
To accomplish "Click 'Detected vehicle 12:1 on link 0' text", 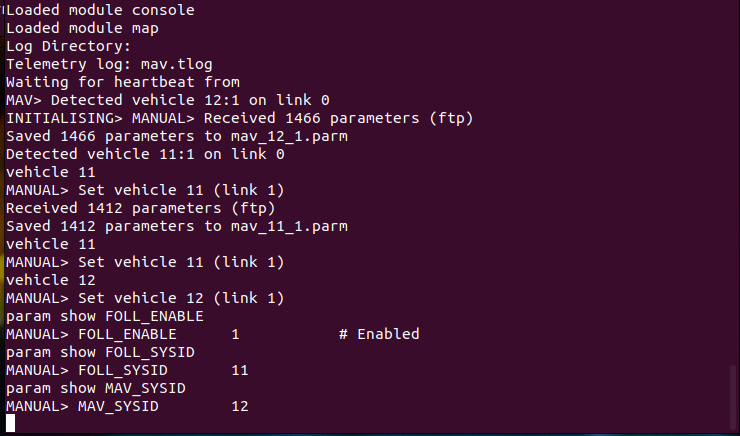I will (190, 100).
